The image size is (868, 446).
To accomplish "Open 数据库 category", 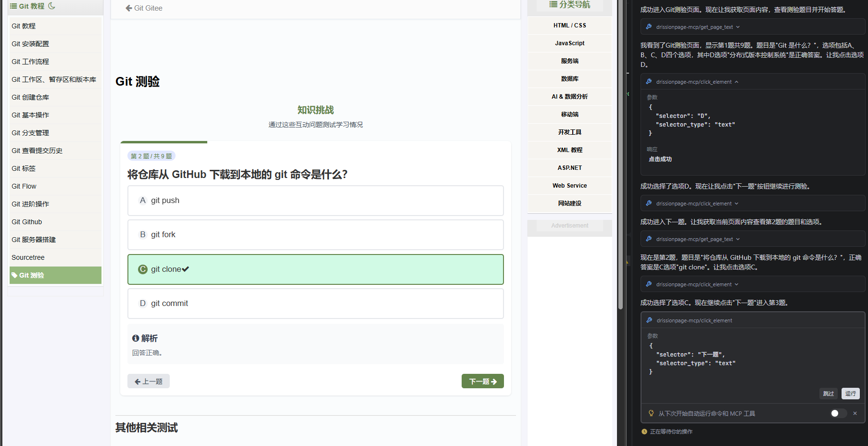I will tap(570, 79).
